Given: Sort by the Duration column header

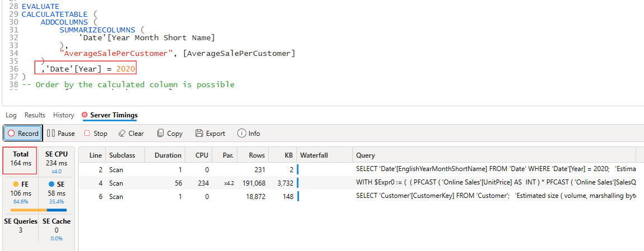Looking at the screenshot, I should [x=168, y=155].
